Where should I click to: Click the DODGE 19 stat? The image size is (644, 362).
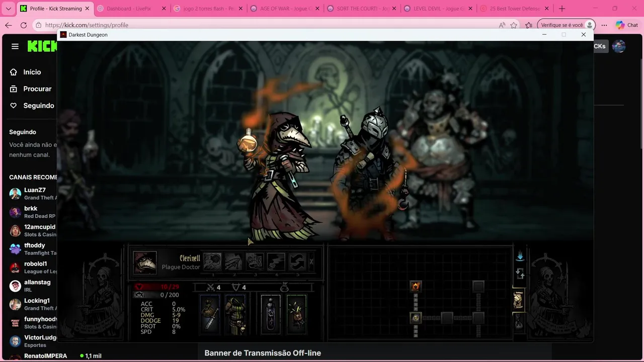tap(159, 321)
